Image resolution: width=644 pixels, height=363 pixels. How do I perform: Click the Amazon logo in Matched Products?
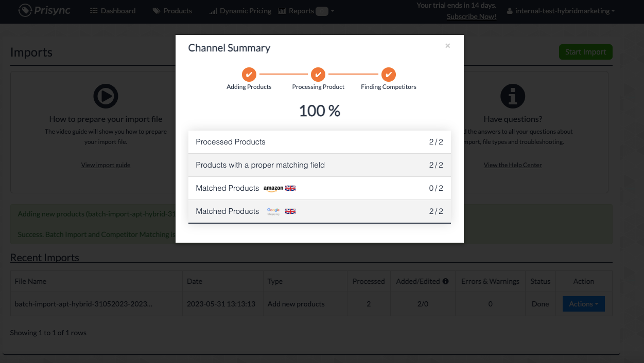273,188
